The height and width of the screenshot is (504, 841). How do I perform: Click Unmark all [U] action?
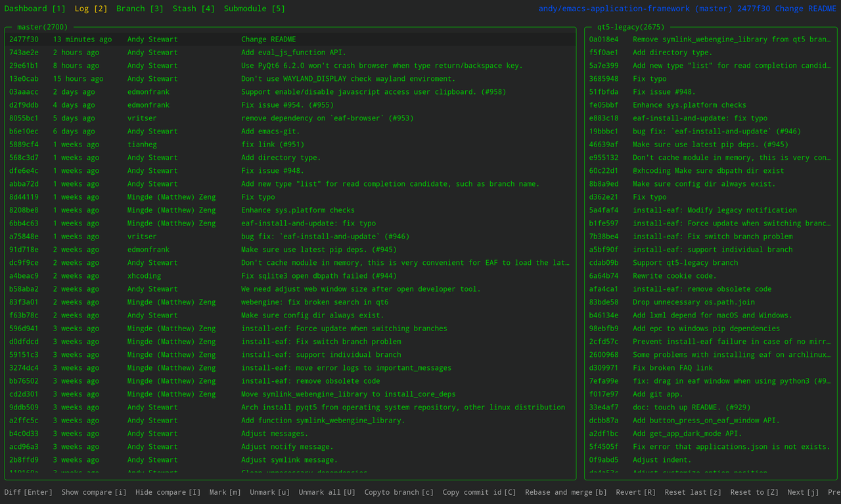pyautogui.click(x=327, y=492)
